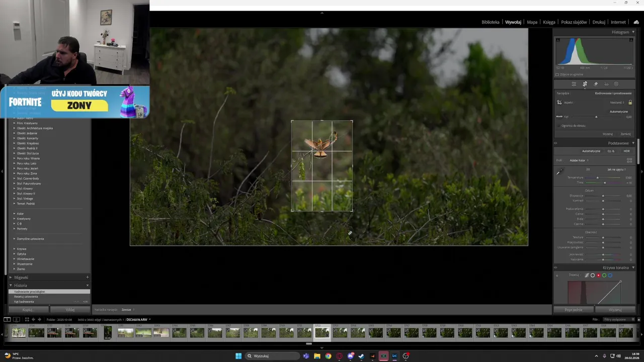Click the Cz.-b. treatment button

click(611, 151)
